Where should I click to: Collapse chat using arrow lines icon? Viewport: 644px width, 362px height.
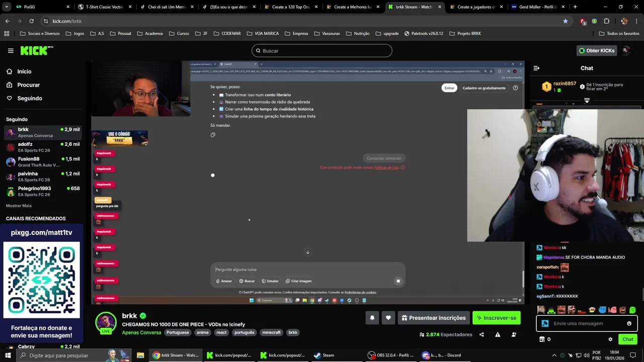[x=536, y=68]
